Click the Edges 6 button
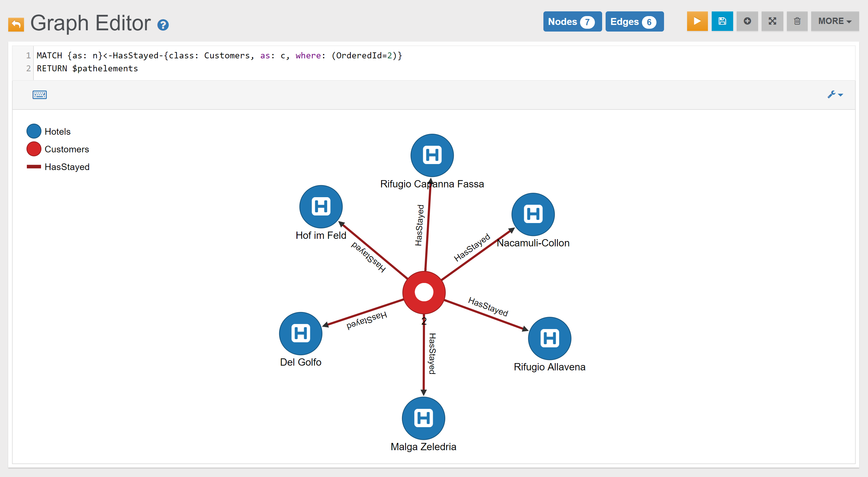This screenshot has width=868, height=477. [x=634, y=21]
